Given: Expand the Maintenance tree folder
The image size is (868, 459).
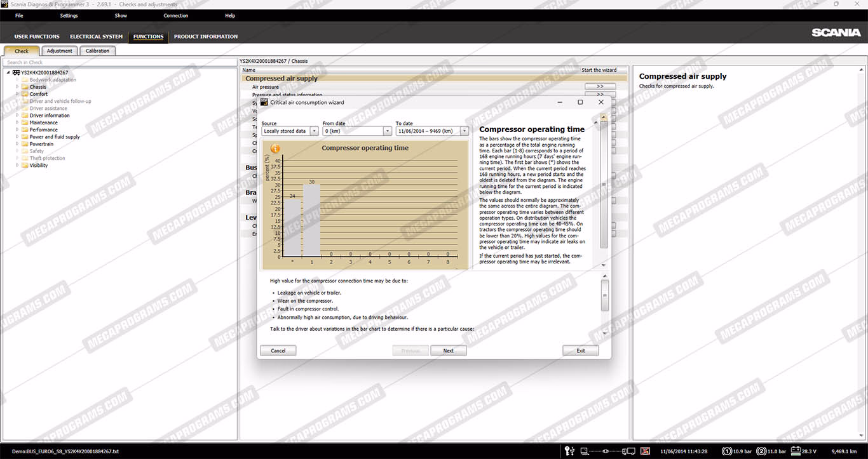Looking at the screenshot, I should (18, 123).
